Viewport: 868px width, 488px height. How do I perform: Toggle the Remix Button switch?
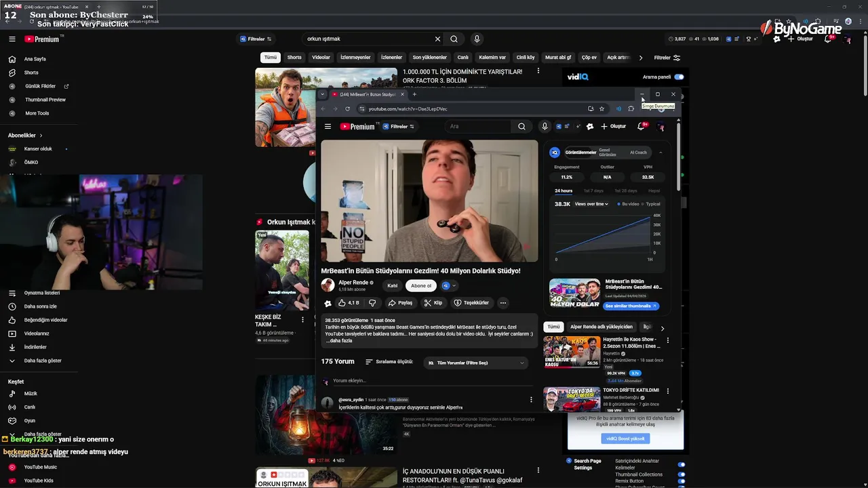tap(682, 481)
